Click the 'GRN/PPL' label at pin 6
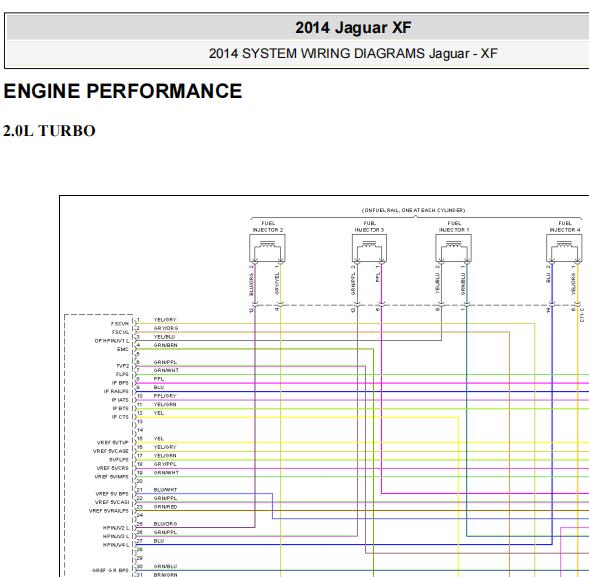 point(165,362)
